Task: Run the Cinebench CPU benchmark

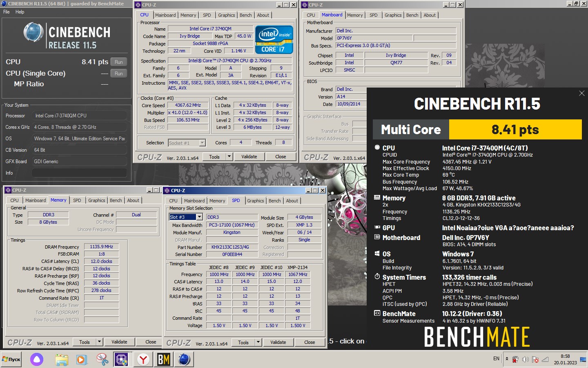Action: tap(118, 62)
